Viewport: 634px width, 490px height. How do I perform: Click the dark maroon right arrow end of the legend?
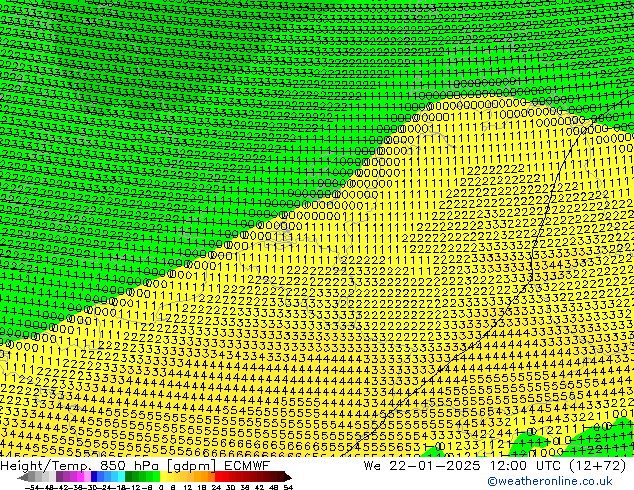point(288,477)
